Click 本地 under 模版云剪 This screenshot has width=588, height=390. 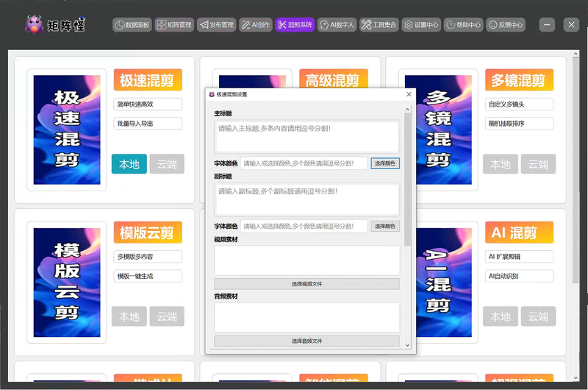coord(129,316)
